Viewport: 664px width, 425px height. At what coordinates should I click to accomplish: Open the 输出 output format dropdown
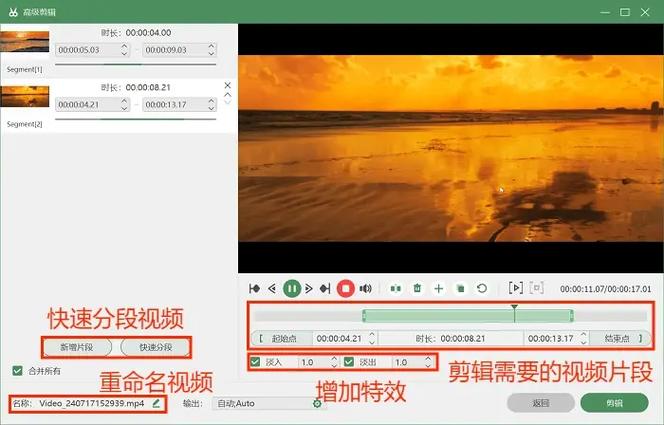point(264,403)
